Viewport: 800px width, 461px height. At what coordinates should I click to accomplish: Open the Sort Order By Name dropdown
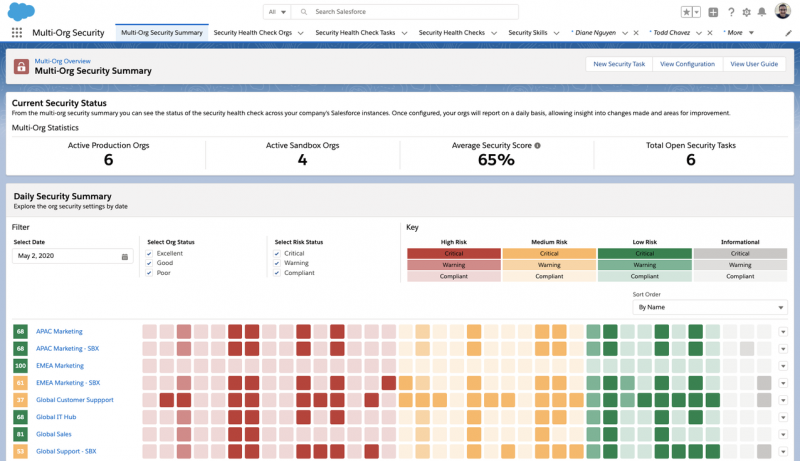(709, 308)
